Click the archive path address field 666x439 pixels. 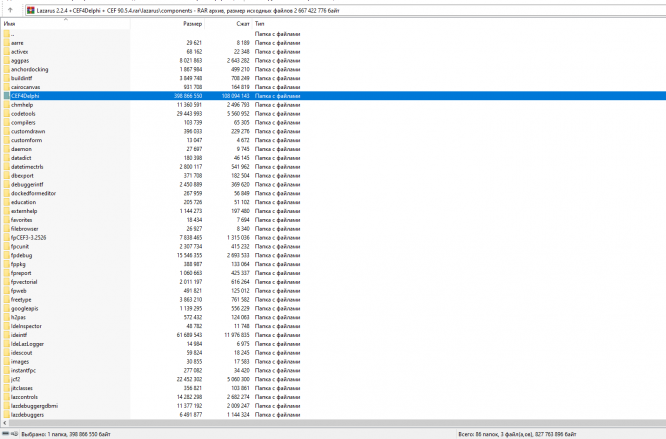[346, 11]
